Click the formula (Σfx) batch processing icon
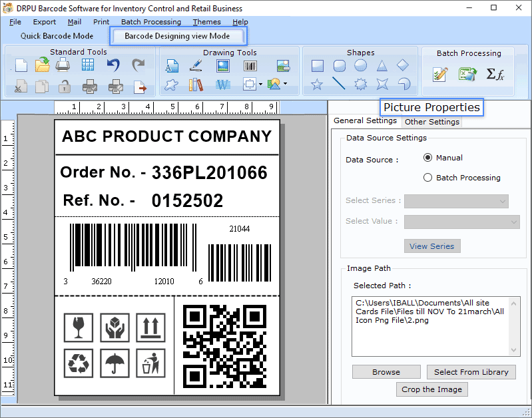This screenshot has height=418, width=532. [x=495, y=74]
